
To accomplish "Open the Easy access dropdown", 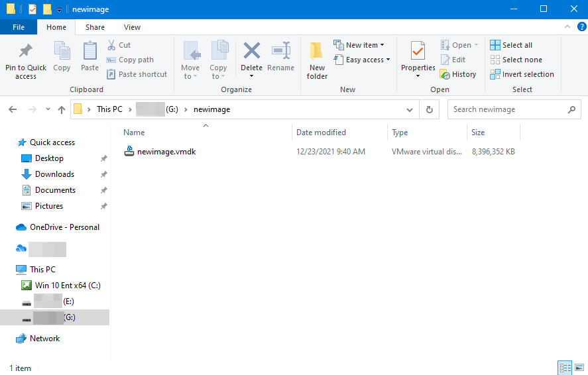I will 362,60.
